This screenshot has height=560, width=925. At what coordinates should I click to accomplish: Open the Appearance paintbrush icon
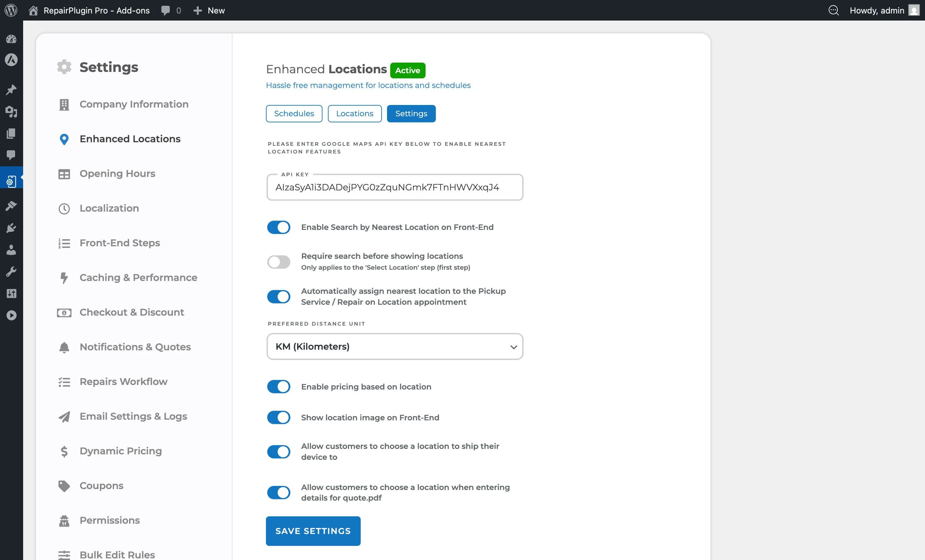[11, 206]
